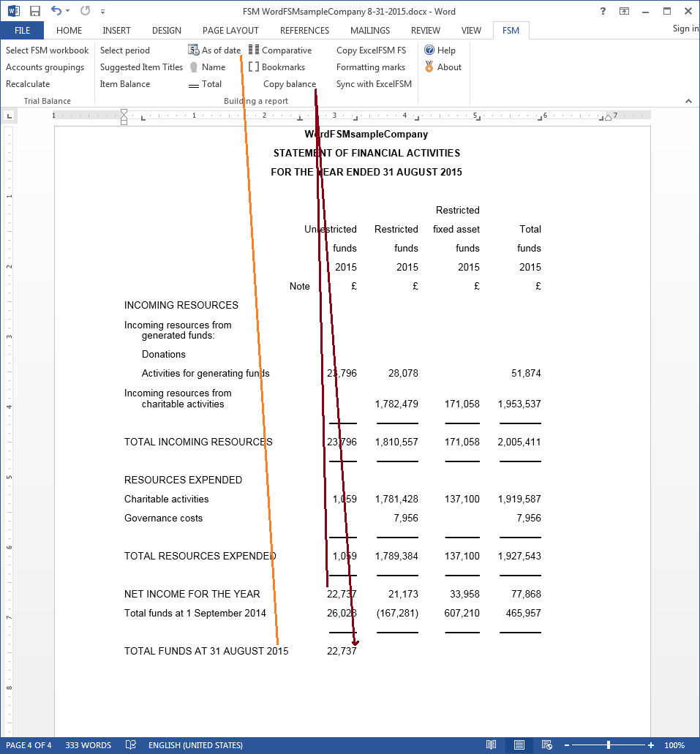This screenshot has height=754, width=700.
Task: Click the proofing errors icon in status bar
Action: click(130, 745)
